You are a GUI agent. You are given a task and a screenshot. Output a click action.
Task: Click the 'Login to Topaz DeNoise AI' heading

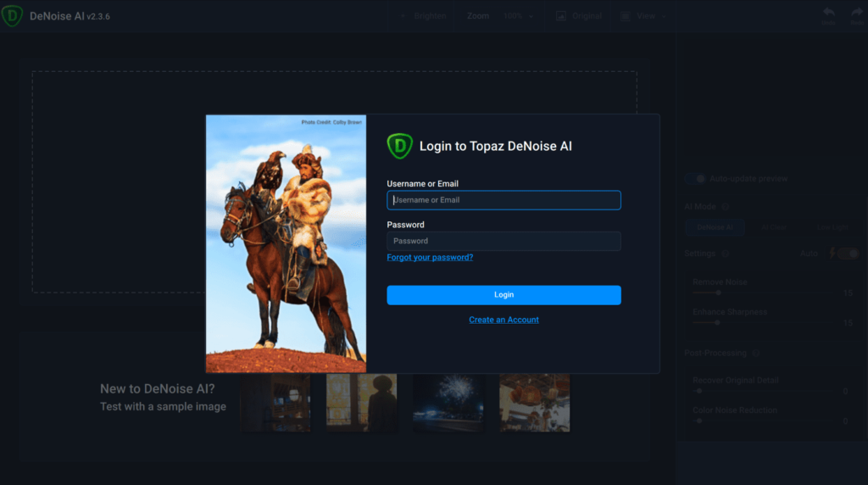pos(495,146)
